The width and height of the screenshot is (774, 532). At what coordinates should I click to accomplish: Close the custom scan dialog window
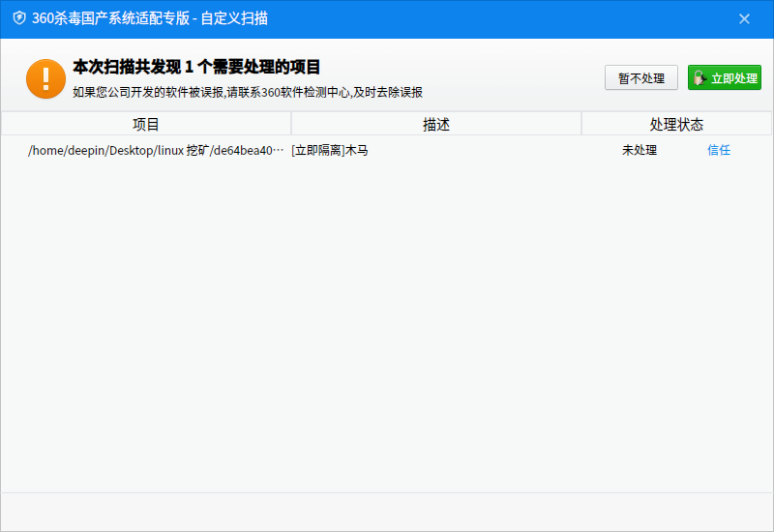744,18
